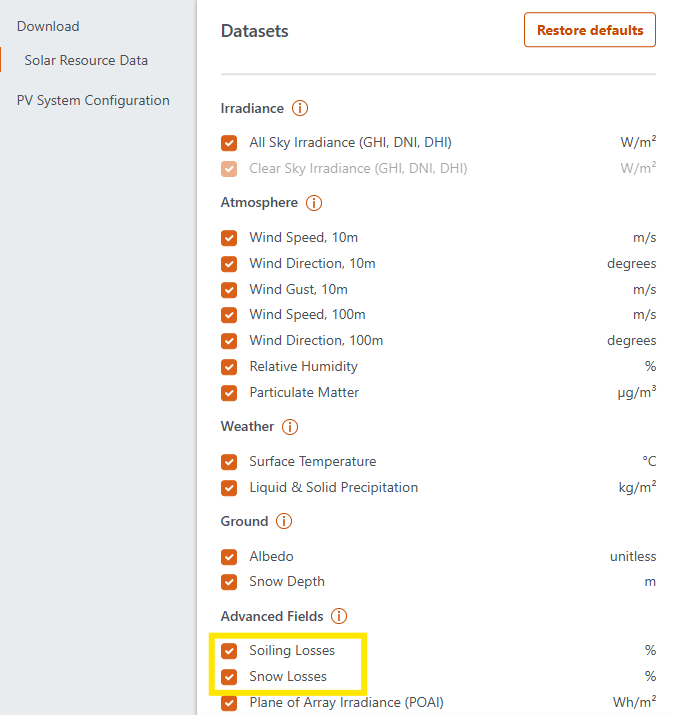
Task: Uncheck Surface Temperature dataset
Action: coord(230,462)
